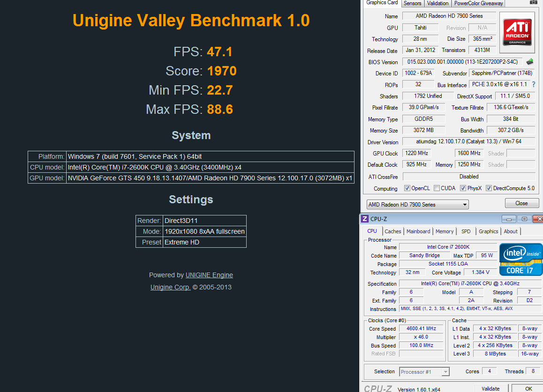
Task: Open the Mainboard tab in CPU-Z
Action: [x=418, y=231]
